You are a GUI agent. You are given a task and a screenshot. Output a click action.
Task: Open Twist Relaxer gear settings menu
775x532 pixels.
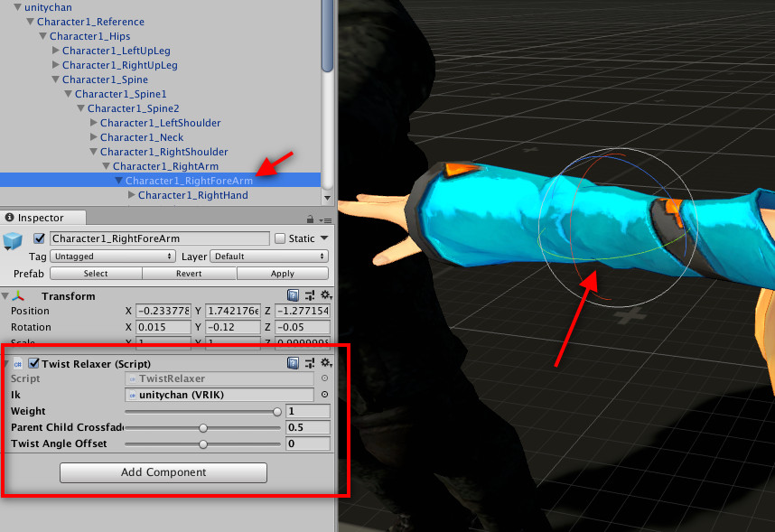point(326,363)
